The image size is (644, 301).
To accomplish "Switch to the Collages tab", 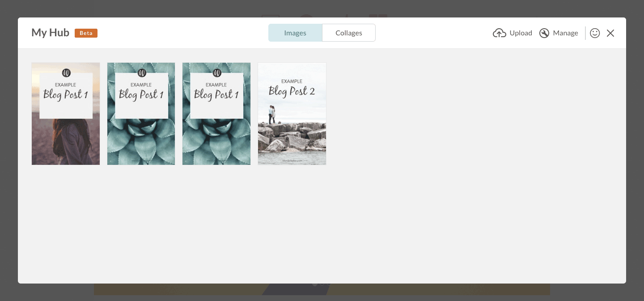I will [x=349, y=33].
